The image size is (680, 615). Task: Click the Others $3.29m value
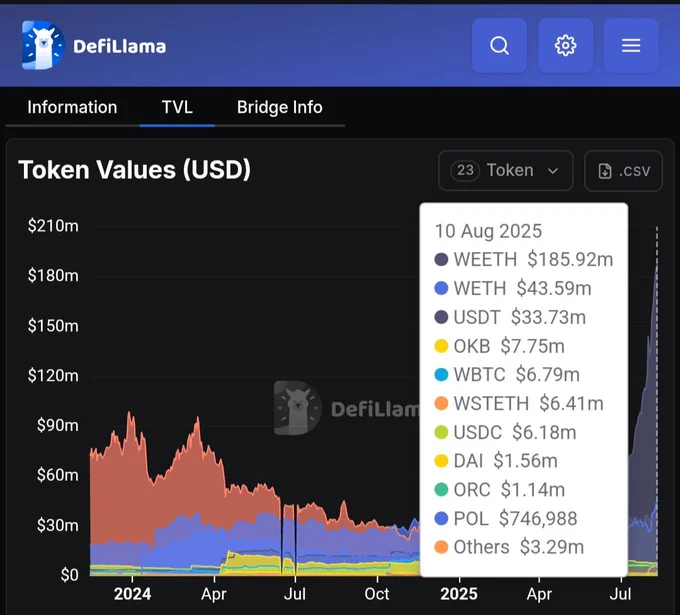(552, 547)
